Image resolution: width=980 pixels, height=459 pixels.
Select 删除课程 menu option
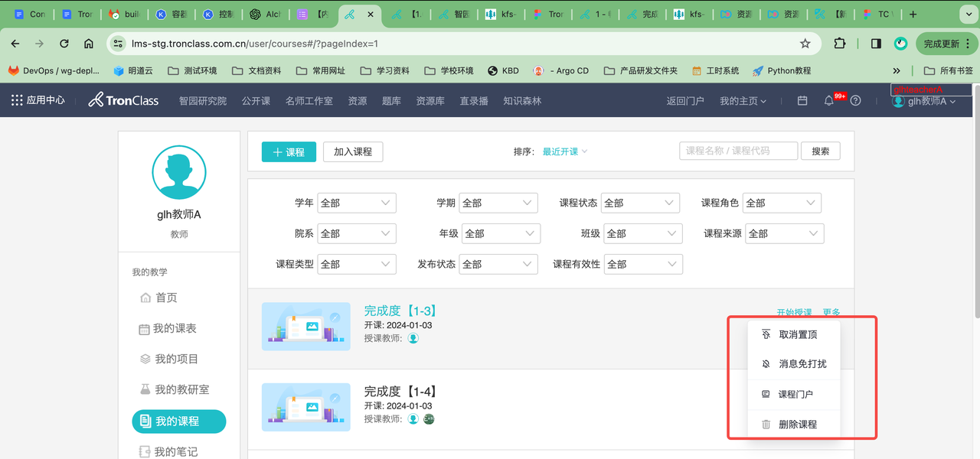[x=797, y=424]
